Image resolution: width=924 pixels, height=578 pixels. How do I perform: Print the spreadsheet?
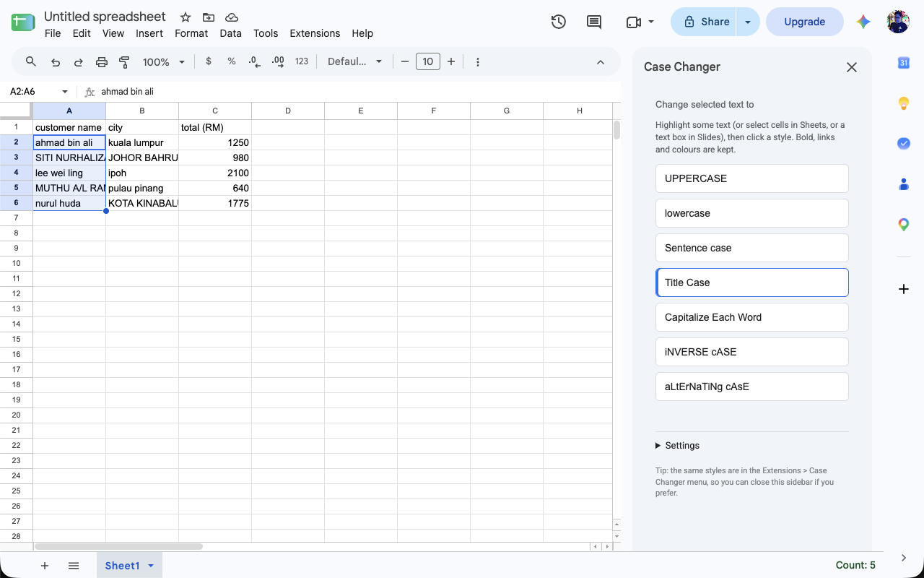pyautogui.click(x=102, y=62)
